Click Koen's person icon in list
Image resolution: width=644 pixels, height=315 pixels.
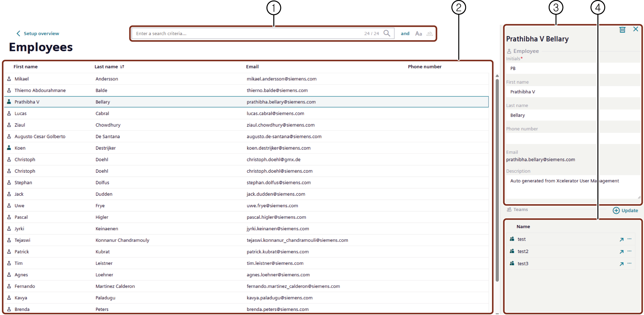[9, 148]
